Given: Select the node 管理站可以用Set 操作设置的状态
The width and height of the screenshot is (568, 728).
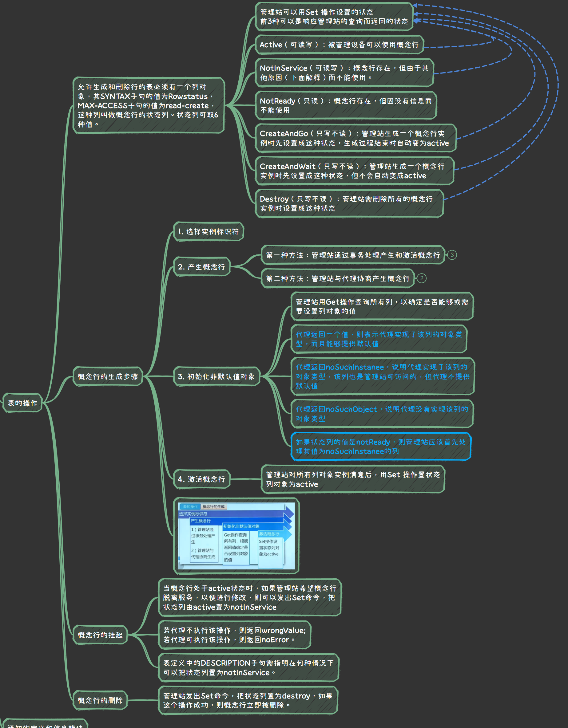Looking at the screenshot, I should (x=334, y=17).
